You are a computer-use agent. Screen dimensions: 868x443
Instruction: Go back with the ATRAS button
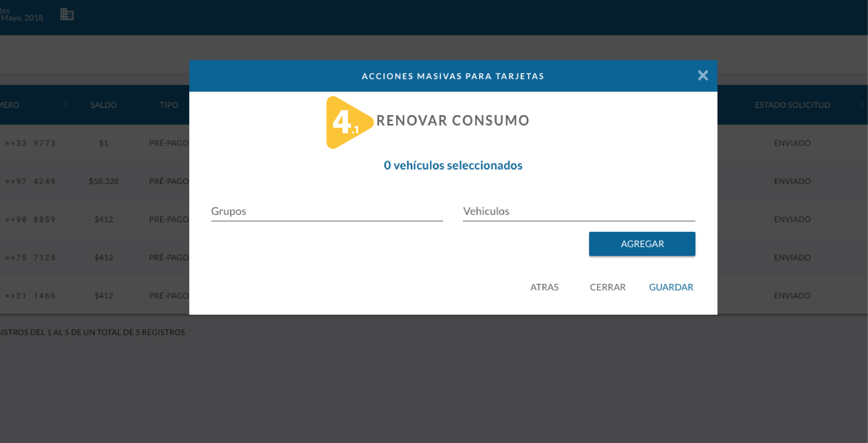coord(544,287)
